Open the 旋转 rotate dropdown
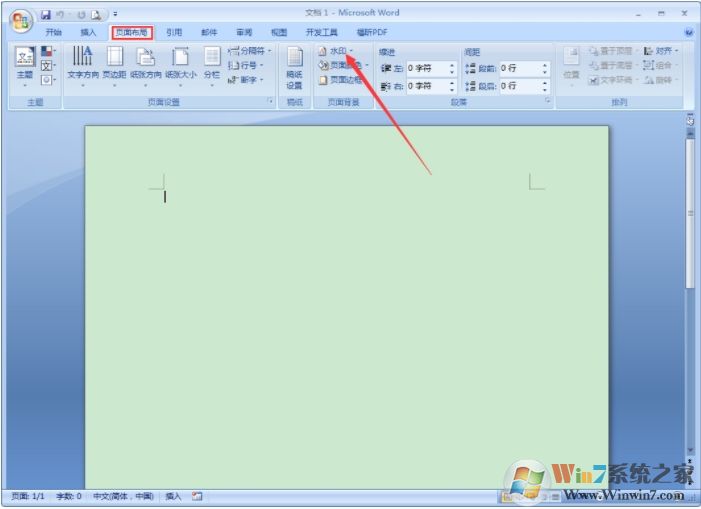 pos(661,80)
